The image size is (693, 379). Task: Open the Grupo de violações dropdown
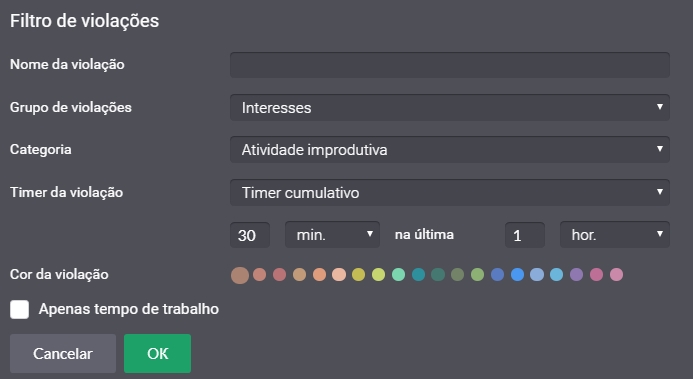point(449,107)
